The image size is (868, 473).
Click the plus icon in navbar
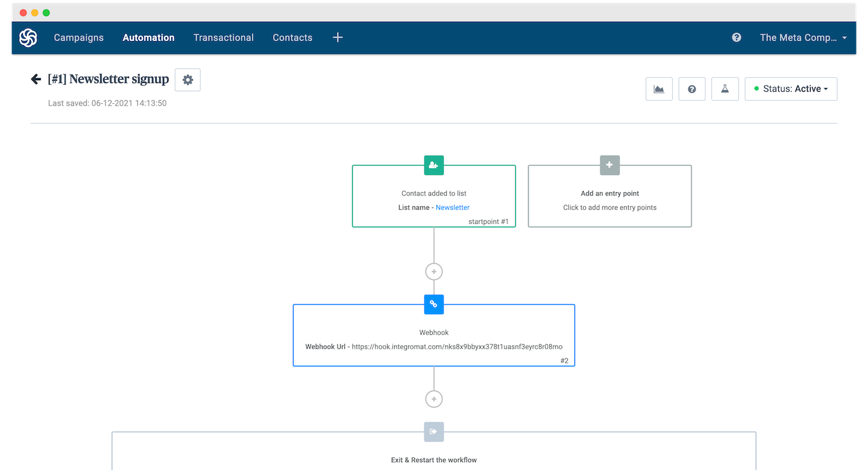[338, 37]
